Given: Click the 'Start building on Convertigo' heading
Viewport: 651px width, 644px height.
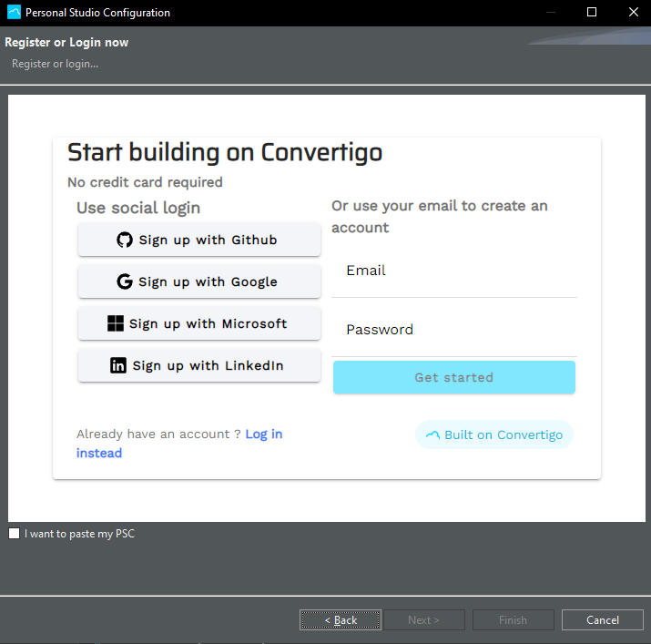Looking at the screenshot, I should pos(225,152).
